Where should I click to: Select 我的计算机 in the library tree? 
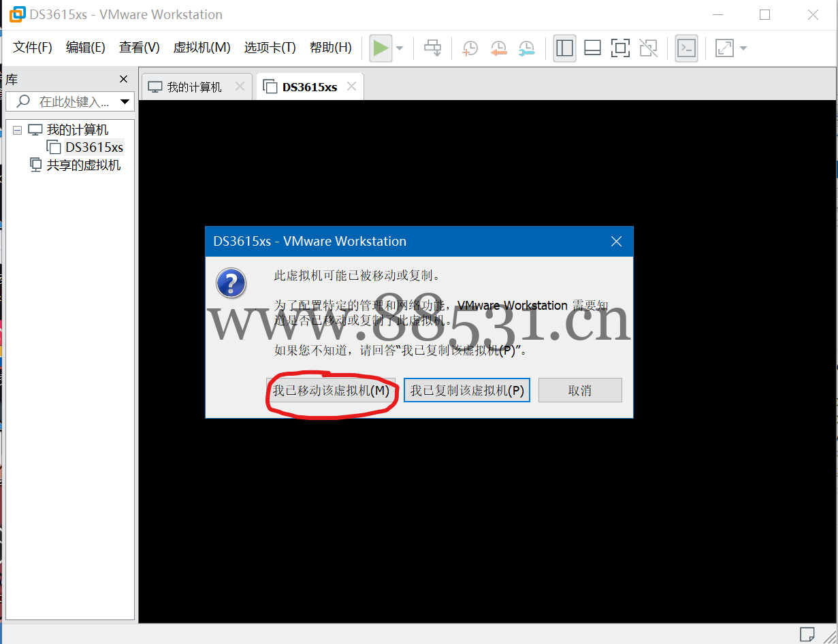(x=77, y=130)
